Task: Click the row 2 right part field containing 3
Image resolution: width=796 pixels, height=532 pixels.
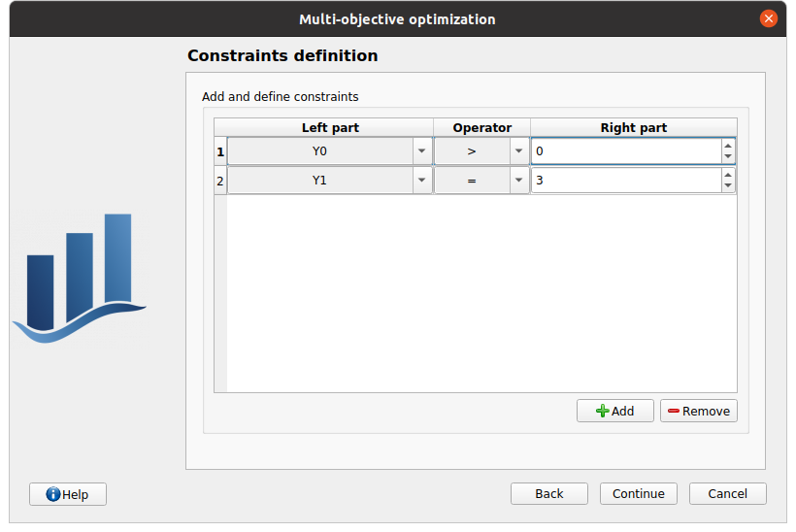Action: point(625,181)
